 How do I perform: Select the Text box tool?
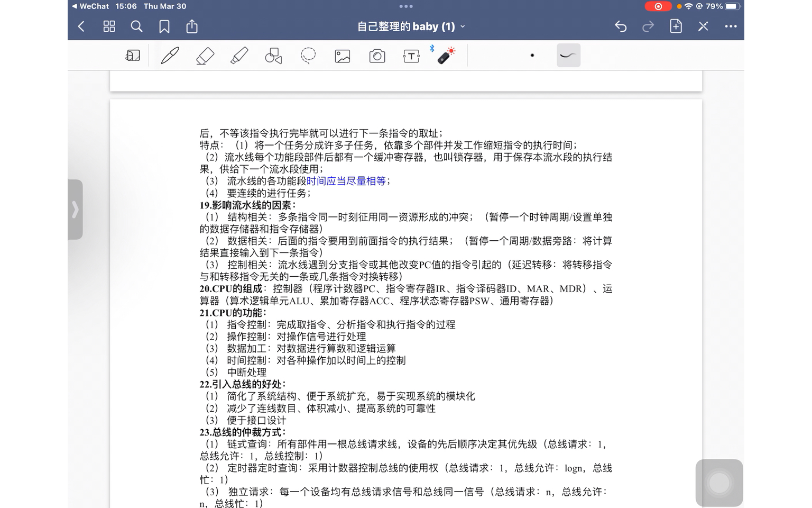(x=411, y=56)
